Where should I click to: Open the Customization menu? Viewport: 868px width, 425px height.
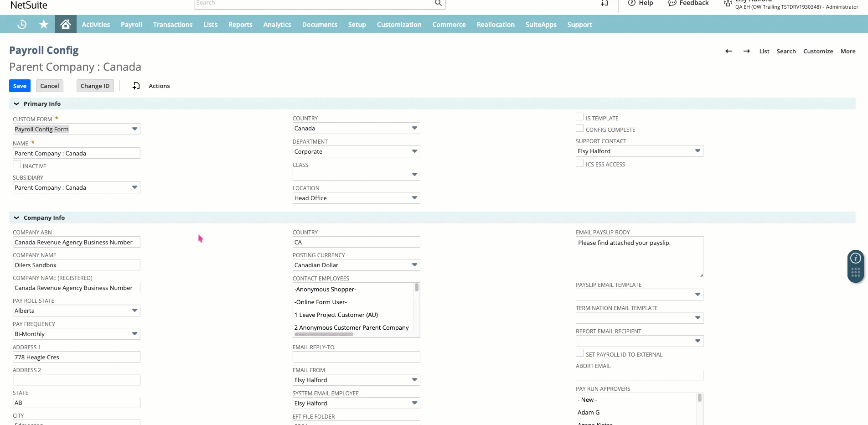click(x=399, y=25)
